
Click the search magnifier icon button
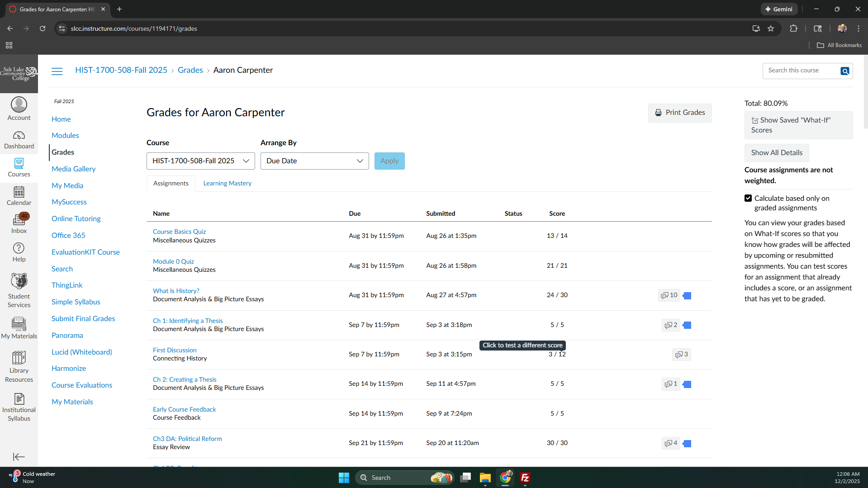tap(844, 71)
